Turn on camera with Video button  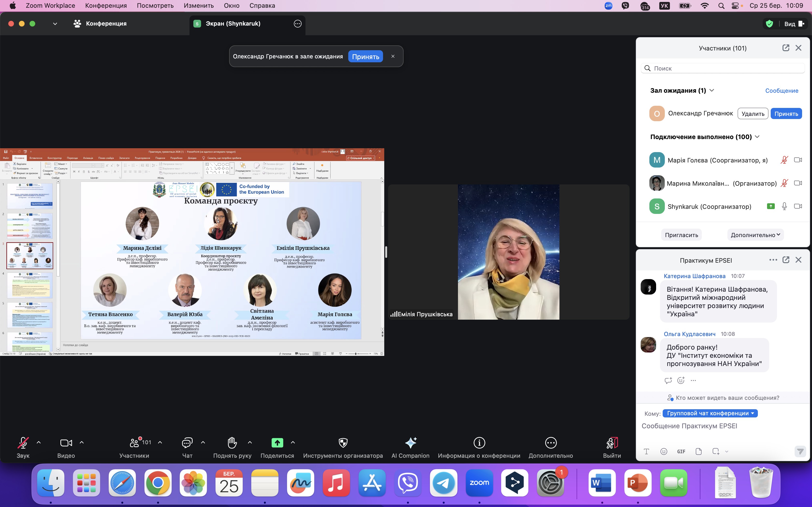coord(66,443)
